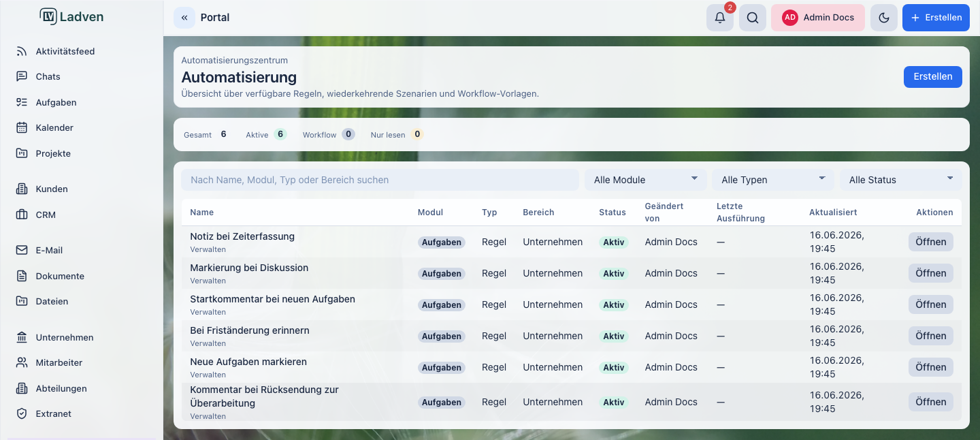Click the Kalender calendar icon
Screen dimensions: 980x440
[x=22, y=127]
